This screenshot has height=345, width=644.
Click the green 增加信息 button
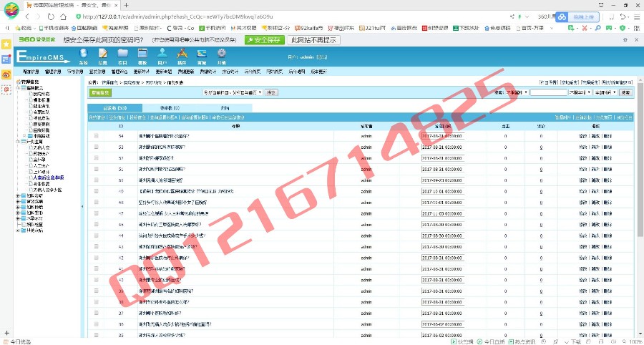point(100,93)
